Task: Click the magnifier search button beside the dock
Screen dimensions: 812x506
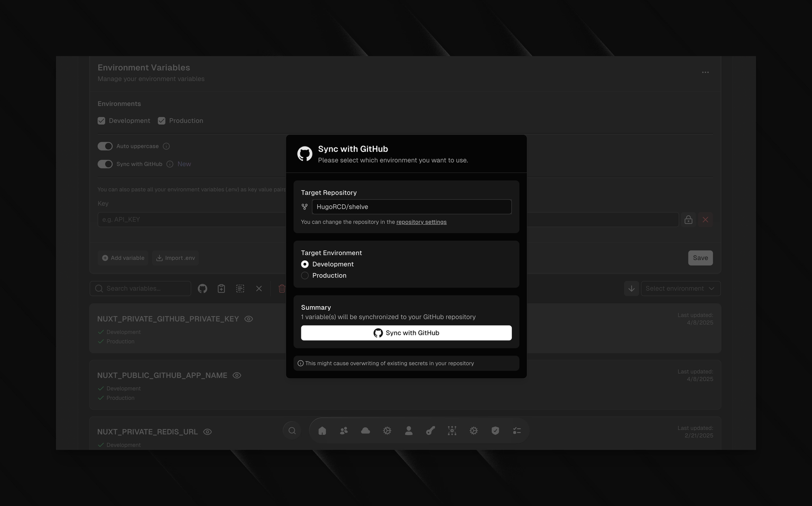Action: [292, 431]
